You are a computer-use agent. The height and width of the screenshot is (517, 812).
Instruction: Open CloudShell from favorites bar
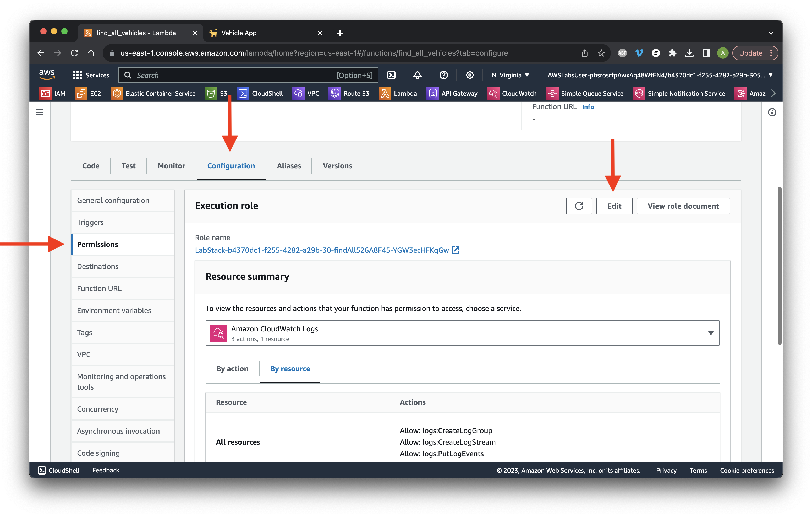pyautogui.click(x=260, y=94)
